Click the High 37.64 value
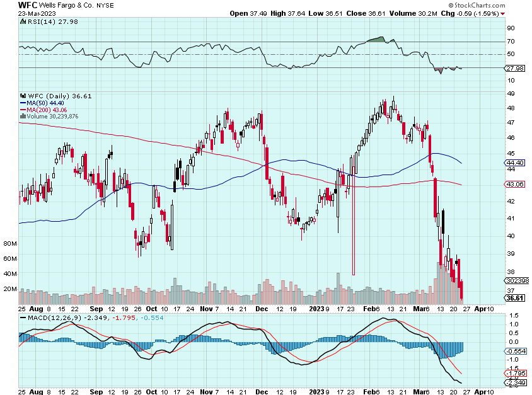532x395 pixels. pyautogui.click(x=287, y=14)
